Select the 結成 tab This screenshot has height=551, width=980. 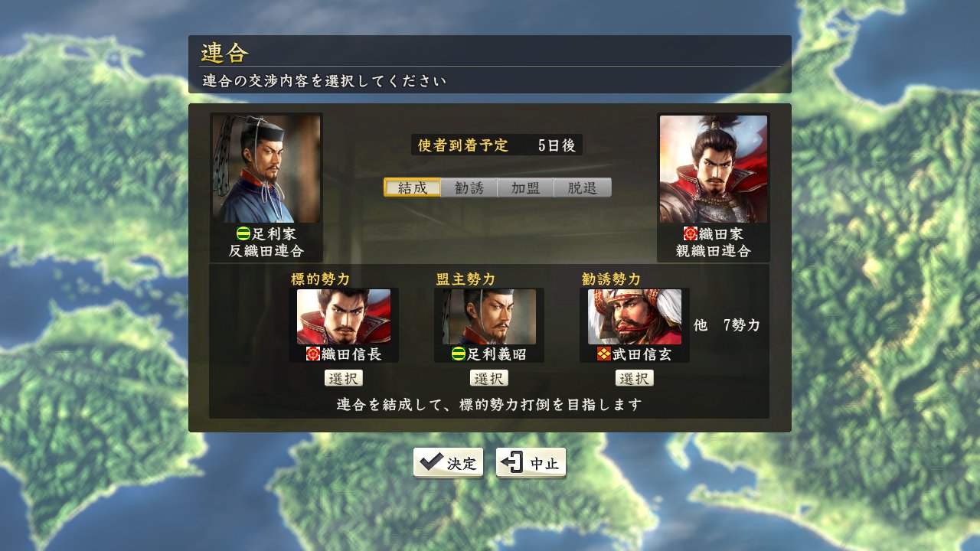pyautogui.click(x=412, y=187)
